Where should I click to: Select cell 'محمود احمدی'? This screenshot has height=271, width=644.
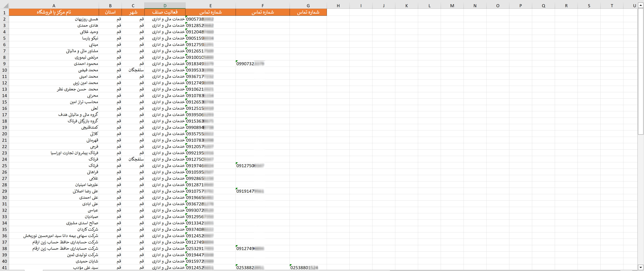click(54, 64)
